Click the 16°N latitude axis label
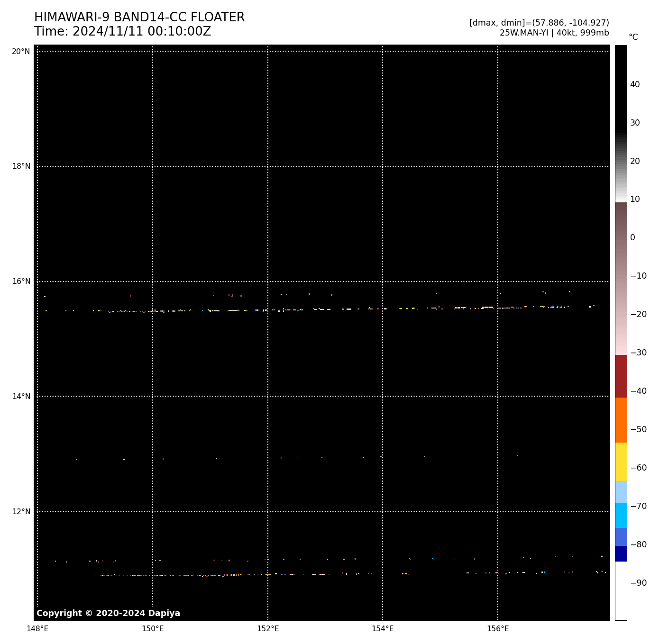This screenshot has width=659, height=644. point(21,281)
